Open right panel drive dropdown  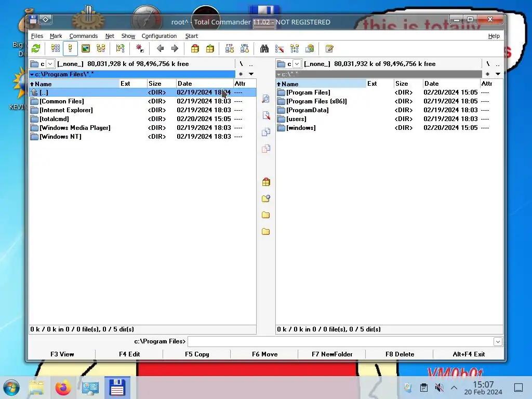[x=297, y=64]
